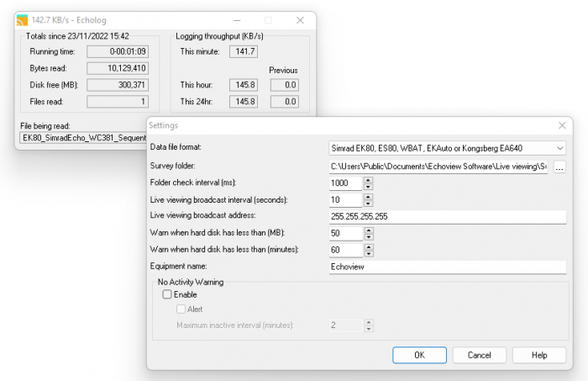This screenshot has width=588, height=381.
Task: Edit the Live viewing broadcast address field
Action: (448, 217)
